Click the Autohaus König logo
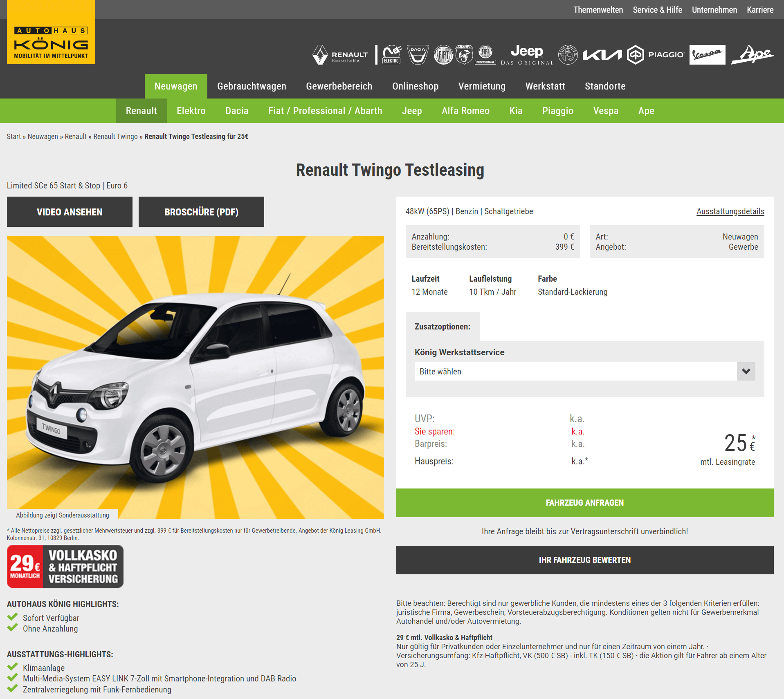784x699 pixels. 51,32
